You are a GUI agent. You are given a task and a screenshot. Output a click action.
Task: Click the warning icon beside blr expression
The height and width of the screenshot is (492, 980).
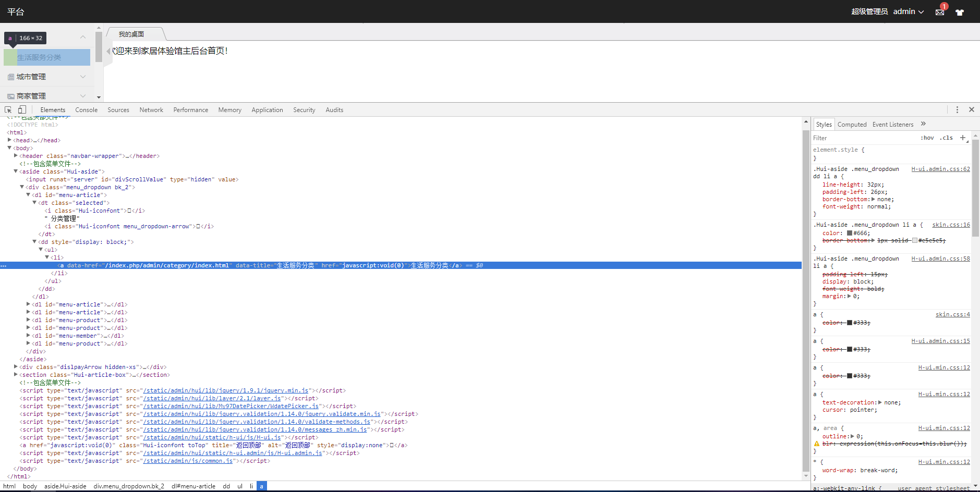coord(817,444)
